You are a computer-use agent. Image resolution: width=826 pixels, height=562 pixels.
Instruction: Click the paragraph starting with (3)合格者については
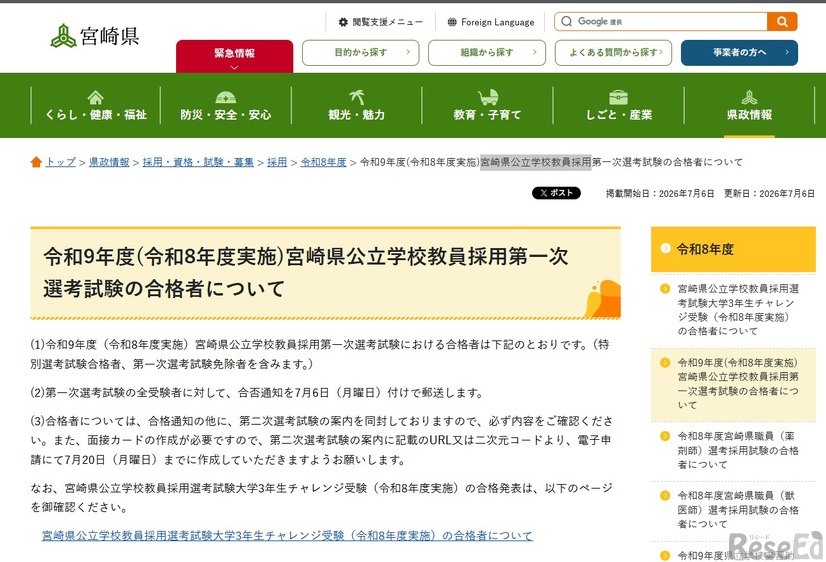pyautogui.click(x=321, y=440)
